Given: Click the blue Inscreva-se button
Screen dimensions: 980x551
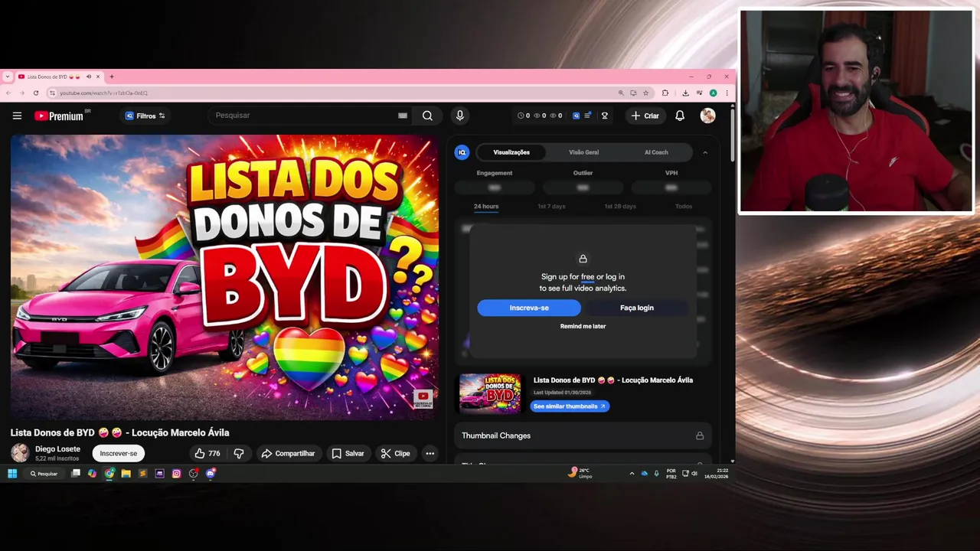Looking at the screenshot, I should pyautogui.click(x=529, y=308).
